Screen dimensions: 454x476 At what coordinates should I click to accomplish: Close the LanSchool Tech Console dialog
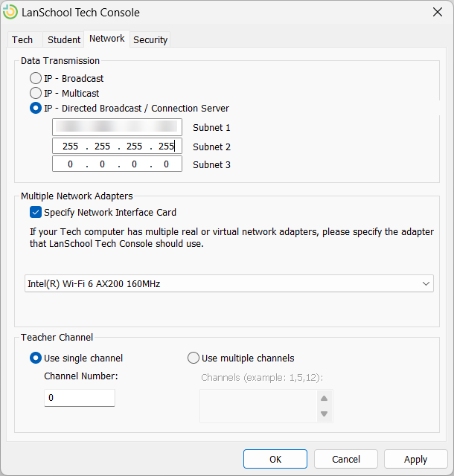(438, 13)
